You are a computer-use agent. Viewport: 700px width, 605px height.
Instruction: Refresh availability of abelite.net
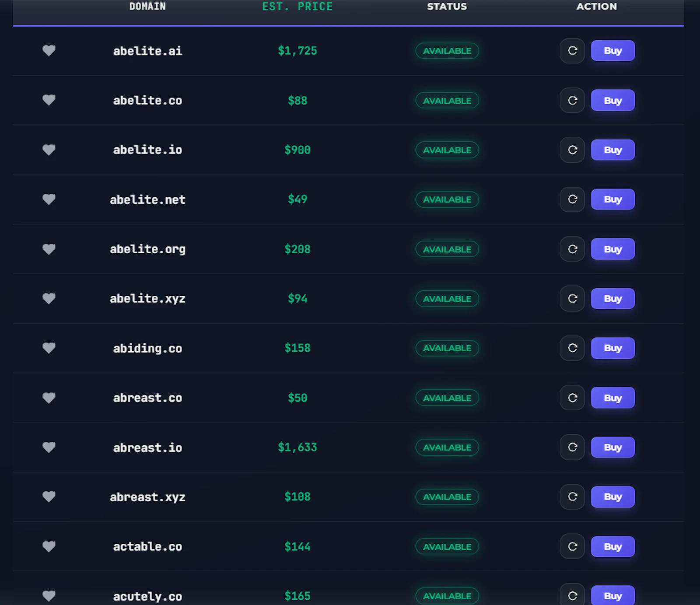[572, 199]
